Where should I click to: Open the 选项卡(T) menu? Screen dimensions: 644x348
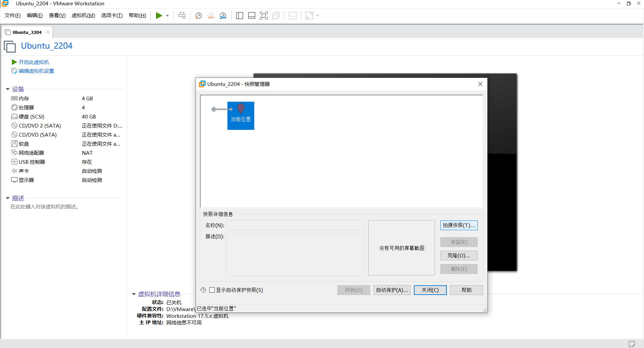click(x=112, y=15)
